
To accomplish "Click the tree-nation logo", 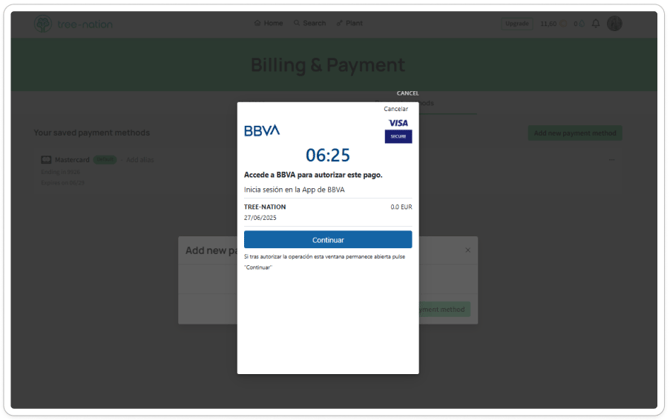I will (x=73, y=24).
